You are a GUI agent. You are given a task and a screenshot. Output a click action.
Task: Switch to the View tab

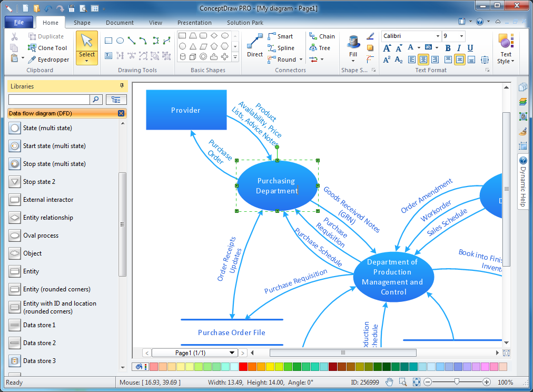[x=155, y=23]
